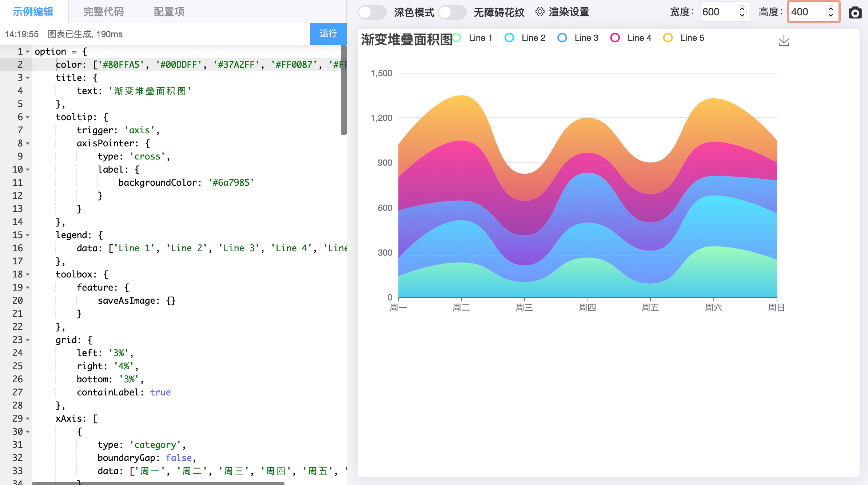Screen dimensions: 868x485
Task: Click the Line 5 orange legend circle
Action: [668, 38]
